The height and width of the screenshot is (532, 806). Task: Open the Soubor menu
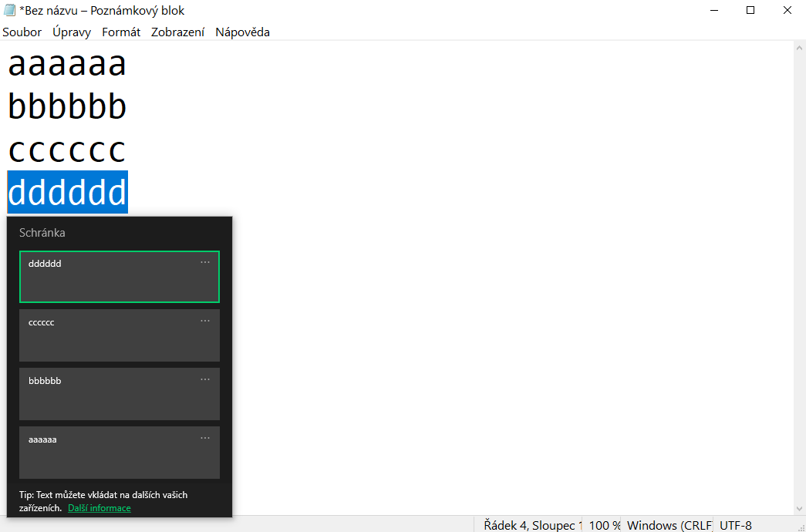pos(22,32)
